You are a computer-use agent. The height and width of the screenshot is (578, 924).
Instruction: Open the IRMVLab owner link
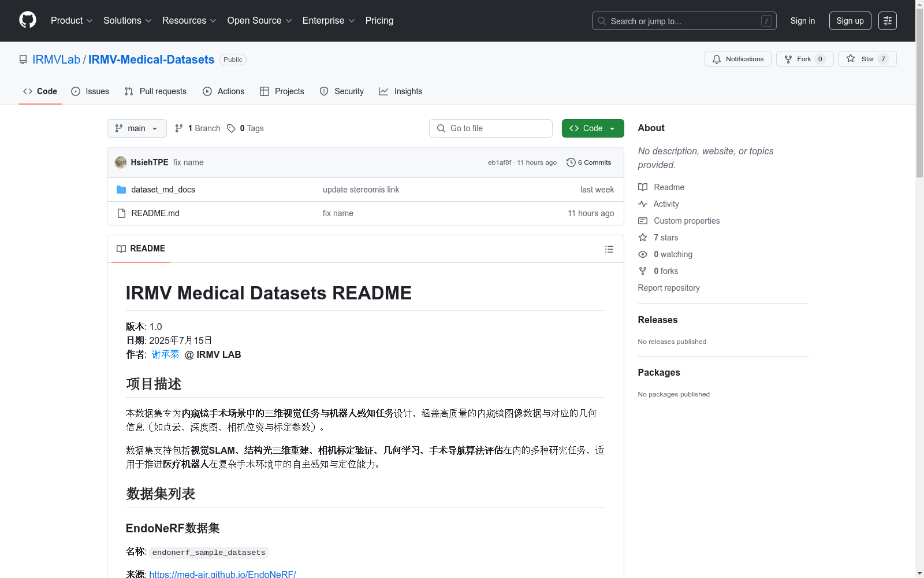click(57, 60)
